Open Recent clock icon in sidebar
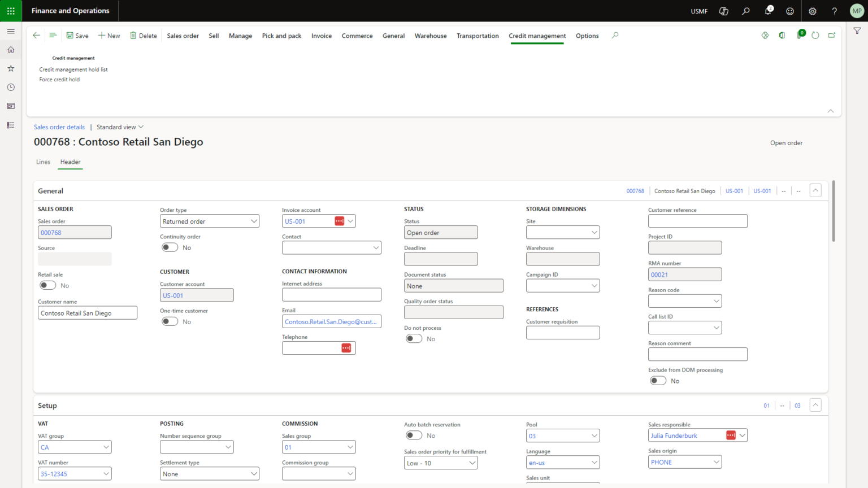 11,88
